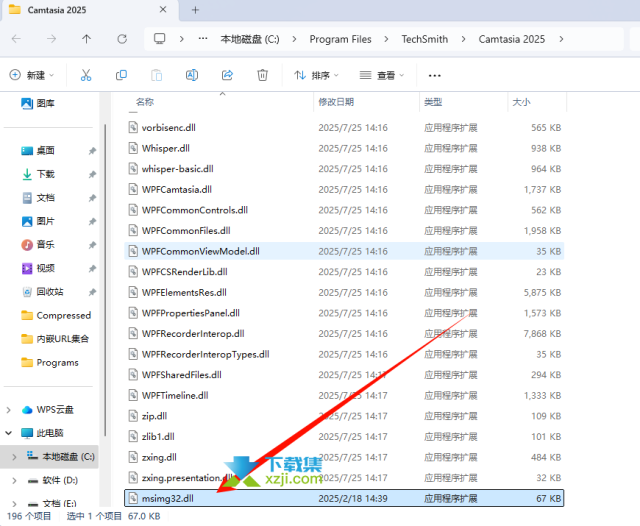Select the file WPFRecorderInterop.dll

pos(344,333)
